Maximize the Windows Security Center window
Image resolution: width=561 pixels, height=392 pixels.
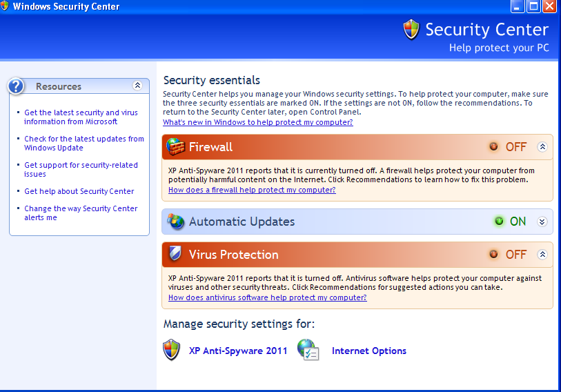pyautogui.click(x=533, y=6)
